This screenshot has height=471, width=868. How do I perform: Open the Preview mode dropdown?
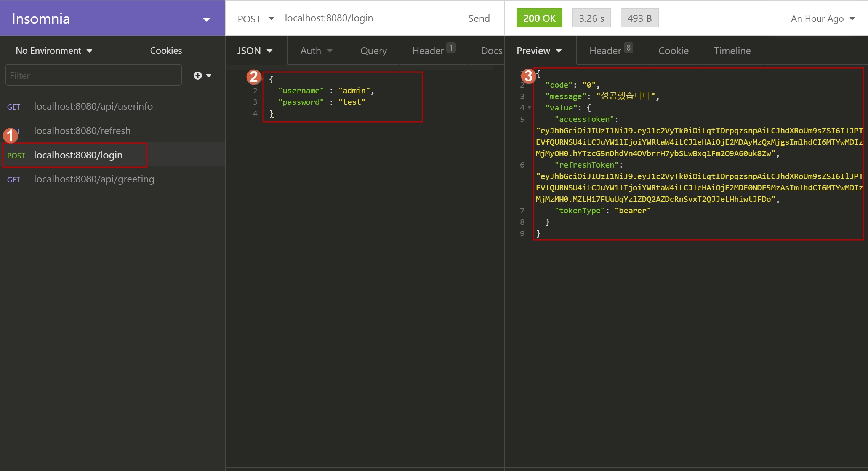tap(539, 51)
